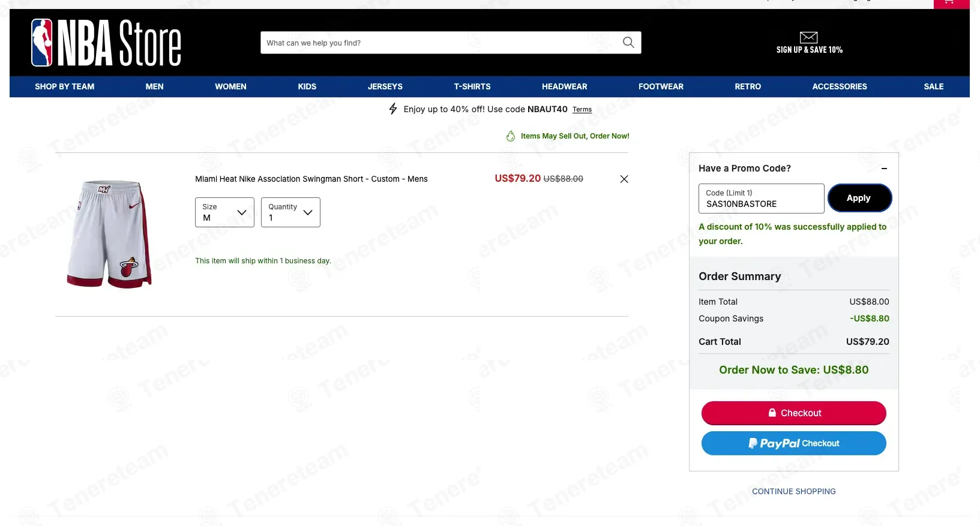This screenshot has width=980, height=526.
Task: Click the red Checkout button
Action: [x=794, y=413]
